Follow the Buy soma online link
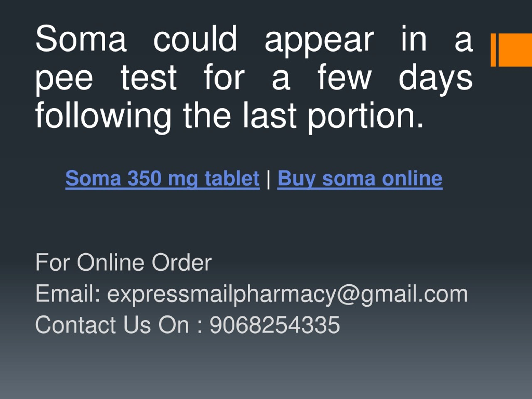Screen dimensions: 532x399 point(360,179)
